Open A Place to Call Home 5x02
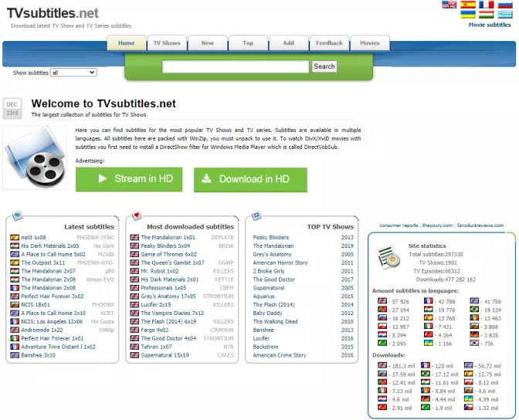519x420 pixels. click(53, 254)
